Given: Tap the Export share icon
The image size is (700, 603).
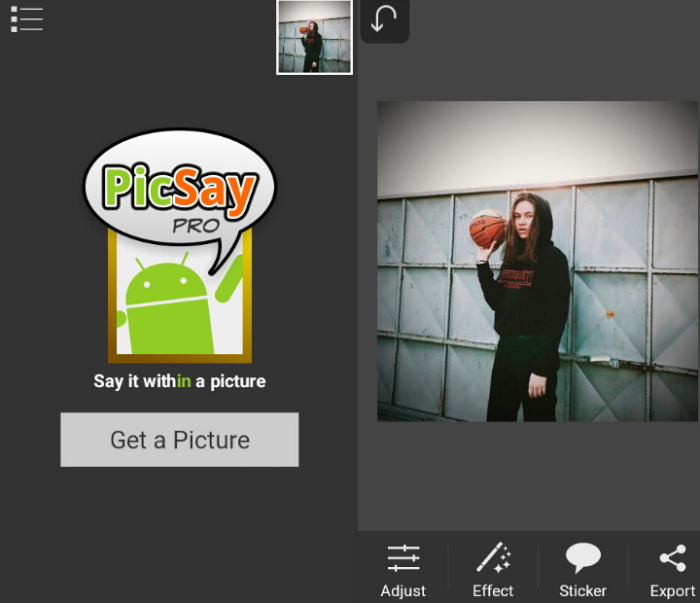Looking at the screenshot, I should [673, 571].
